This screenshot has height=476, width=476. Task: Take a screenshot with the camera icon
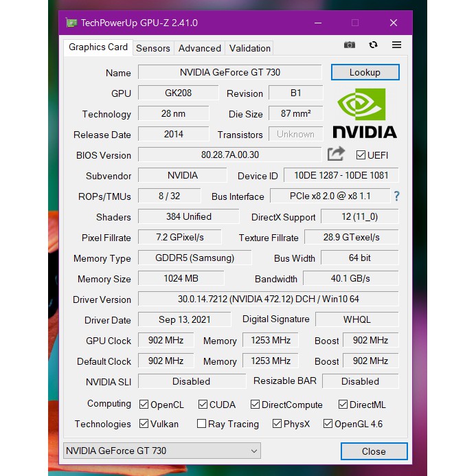[350, 45]
